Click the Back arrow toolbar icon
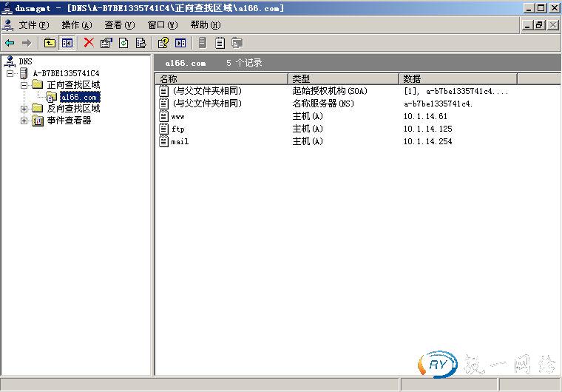This screenshot has height=392, width=562. point(10,43)
